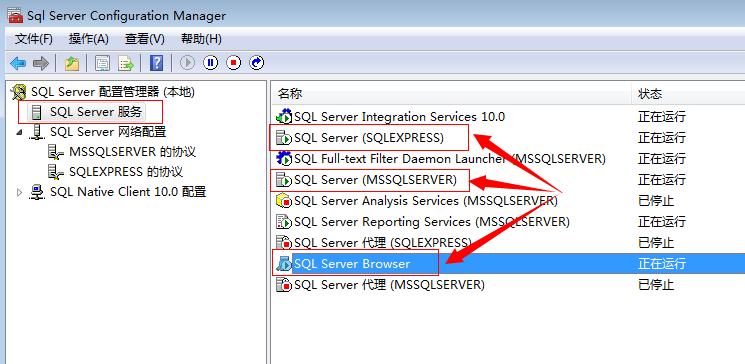This screenshot has height=364, width=745.
Task: Click the Export list toolbar icon
Action: coord(126,63)
